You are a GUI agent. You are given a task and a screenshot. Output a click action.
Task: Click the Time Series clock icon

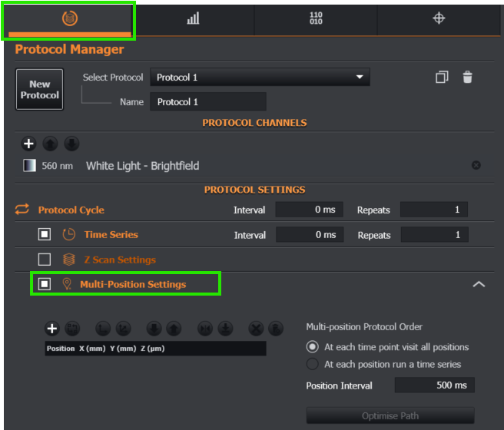point(69,234)
